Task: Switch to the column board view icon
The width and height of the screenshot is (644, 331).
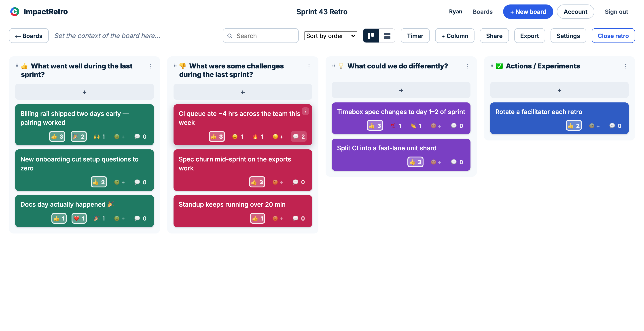Action: click(x=371, y=36)
